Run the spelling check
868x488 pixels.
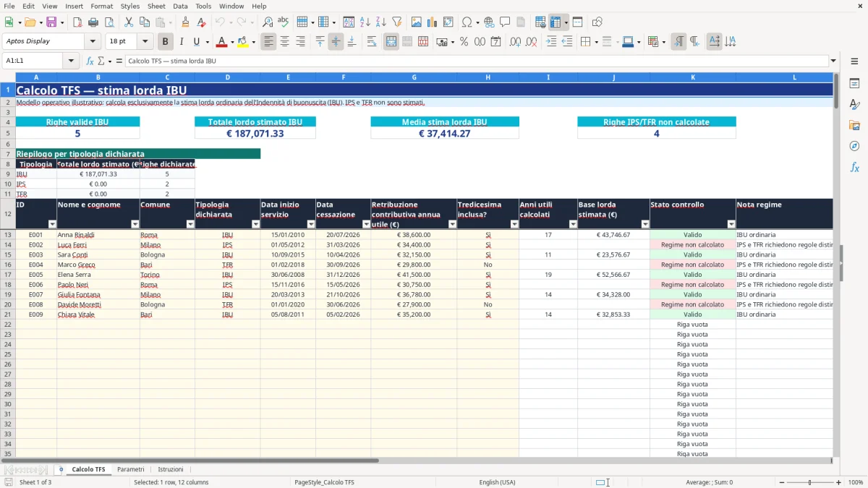click(x=284, y=22)
